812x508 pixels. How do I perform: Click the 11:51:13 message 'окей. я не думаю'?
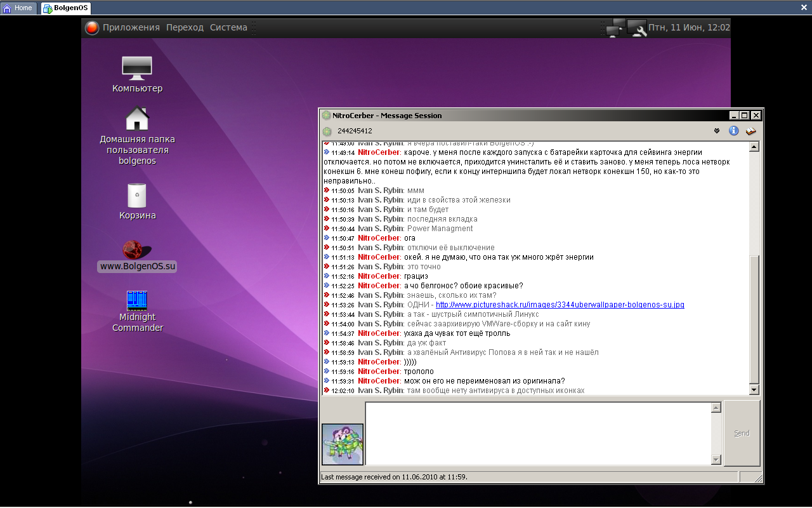pyautogui.click(x=499, y=257)
